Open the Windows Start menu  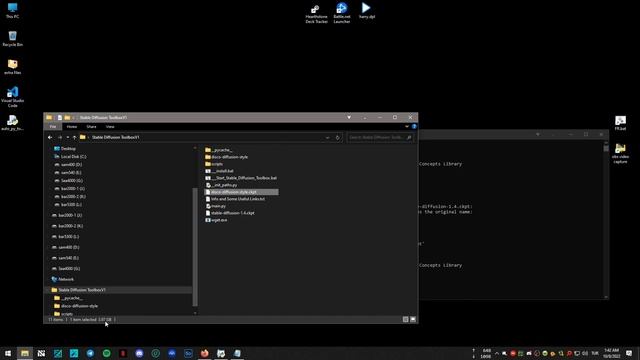coord(8,353)
